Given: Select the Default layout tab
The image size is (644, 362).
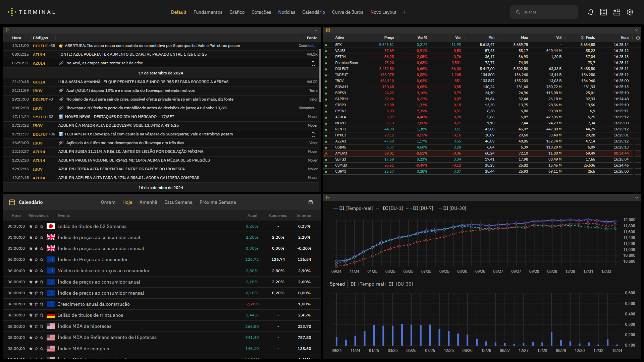Looking at the screenshot, I should coord(178,12).
